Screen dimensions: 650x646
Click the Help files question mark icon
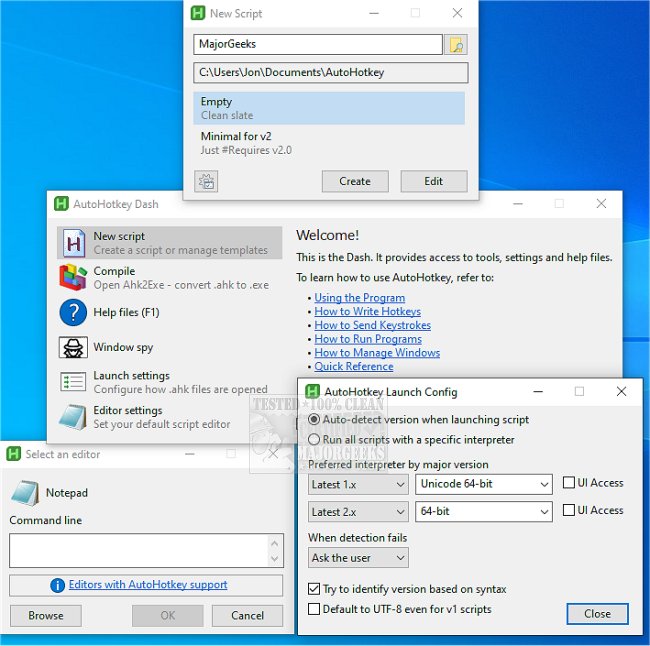(x=73, y=312)
